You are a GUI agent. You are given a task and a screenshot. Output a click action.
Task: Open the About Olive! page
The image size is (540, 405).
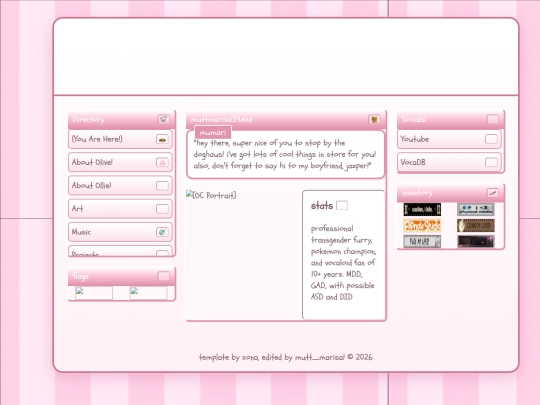coord(120,162)
